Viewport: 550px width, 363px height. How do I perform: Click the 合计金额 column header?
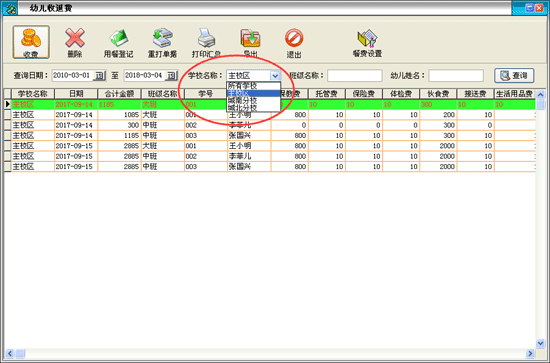[x=119, y=94]
